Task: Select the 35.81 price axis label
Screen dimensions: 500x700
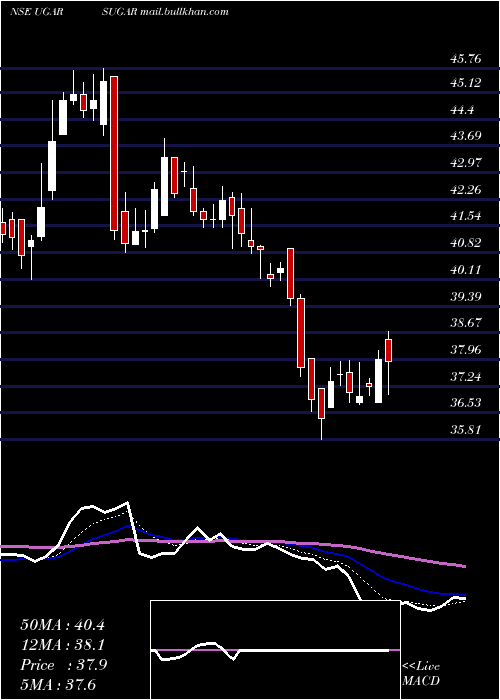Action: pos(466,430)
